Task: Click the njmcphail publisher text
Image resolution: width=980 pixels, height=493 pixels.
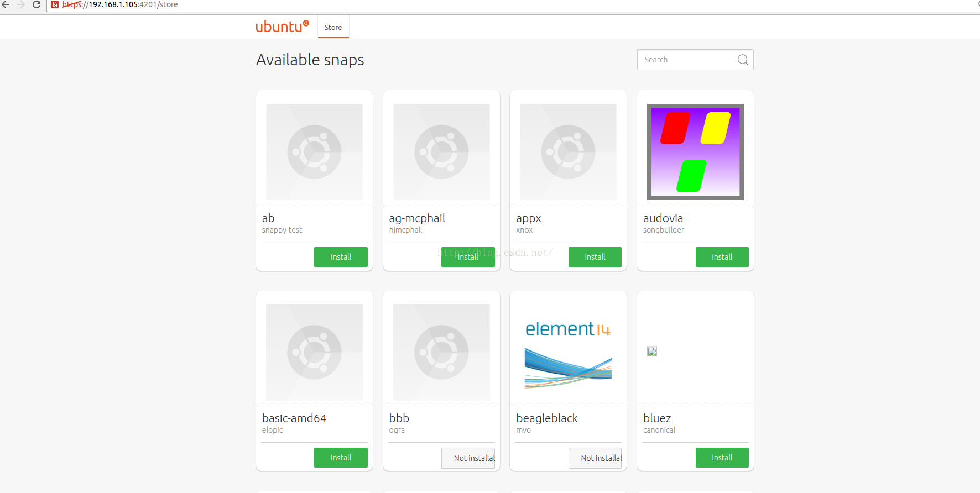Action: coord(405,230)
